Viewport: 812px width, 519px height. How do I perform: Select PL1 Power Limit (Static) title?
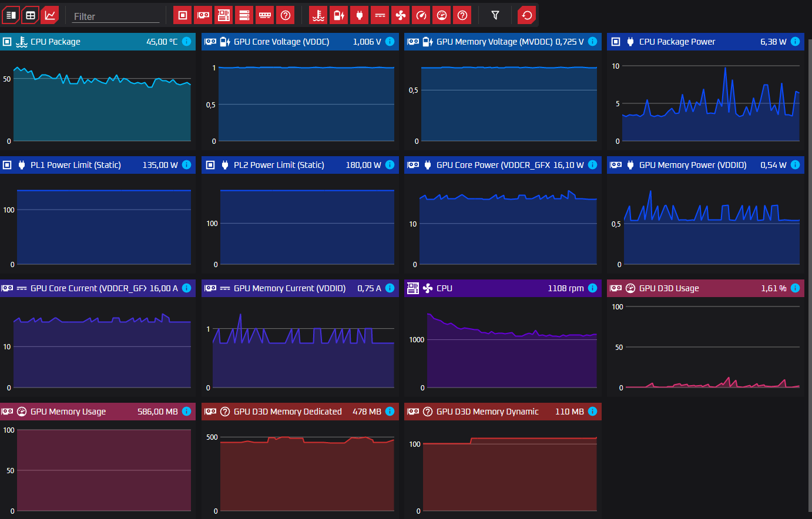[76, 165]
